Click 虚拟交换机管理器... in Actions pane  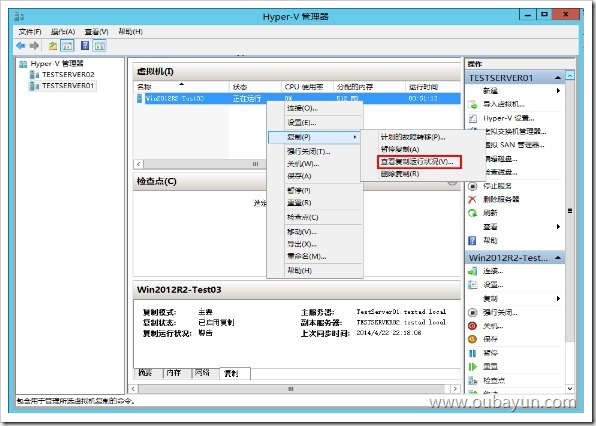point(515,131)
